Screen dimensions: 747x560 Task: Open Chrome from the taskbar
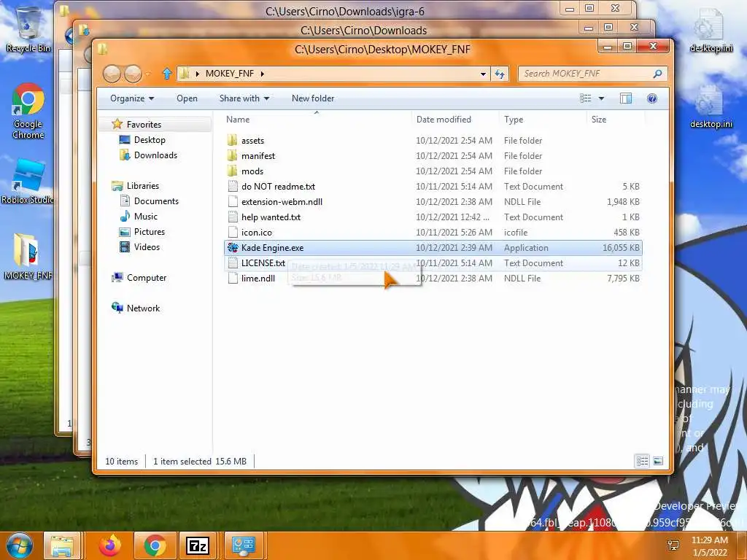(x=155, y=545)
